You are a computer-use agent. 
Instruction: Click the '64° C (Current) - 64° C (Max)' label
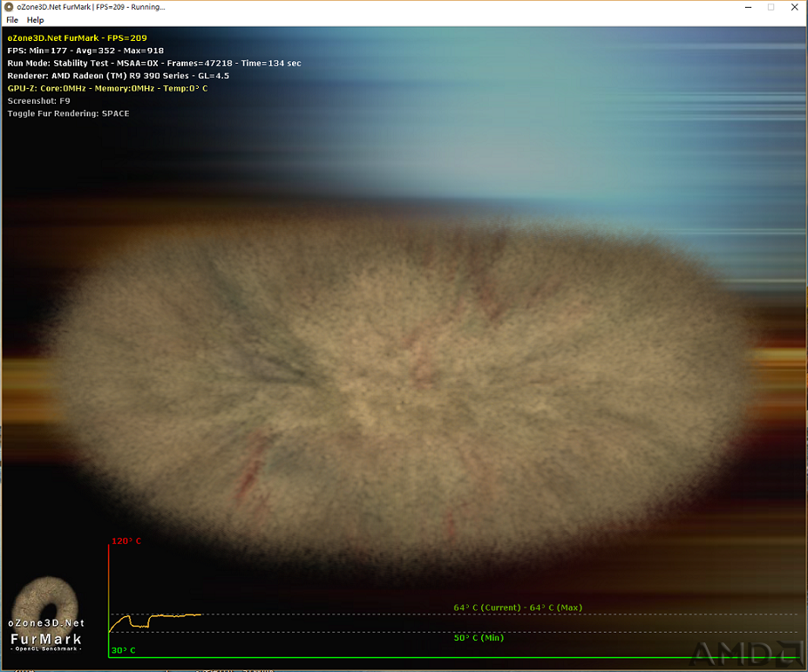point(518,608)
